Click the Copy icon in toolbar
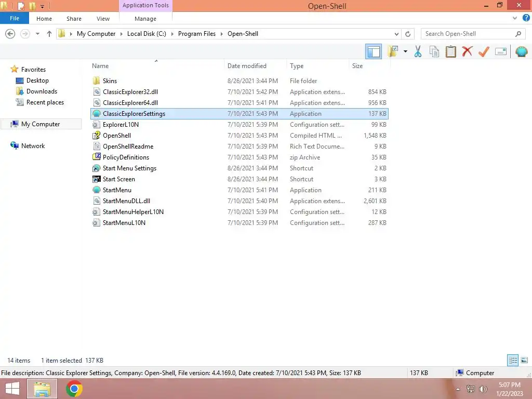This screenshot has width=532, height=399. [x=434, y=51]
